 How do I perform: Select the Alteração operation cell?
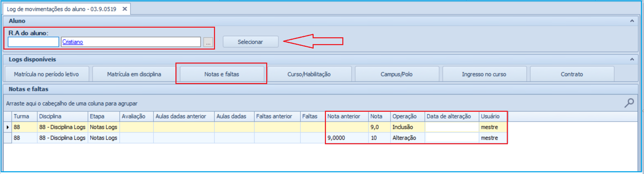point(407,138)
